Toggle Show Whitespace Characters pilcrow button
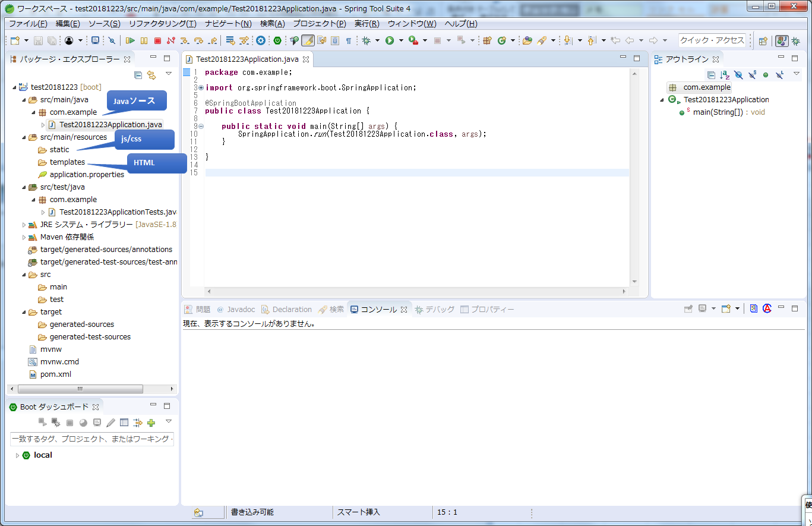This screenshot has height=526, width=812. pos(349,40)
